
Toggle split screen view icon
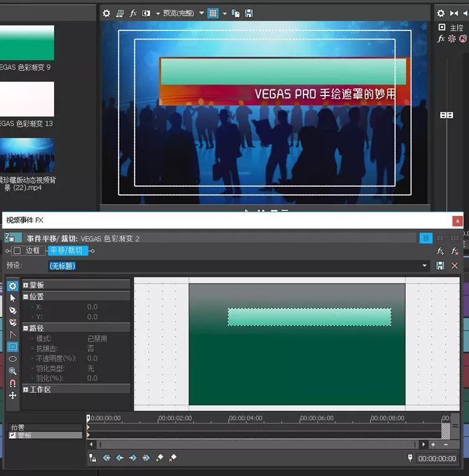click(146, 14)
